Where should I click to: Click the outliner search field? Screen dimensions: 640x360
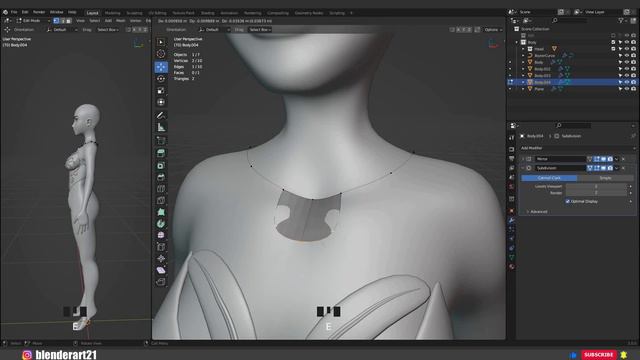[x=570, y=20]
